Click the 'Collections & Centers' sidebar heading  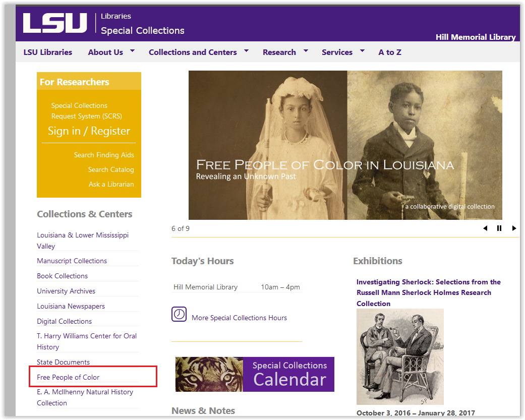[x=84, y=214]
